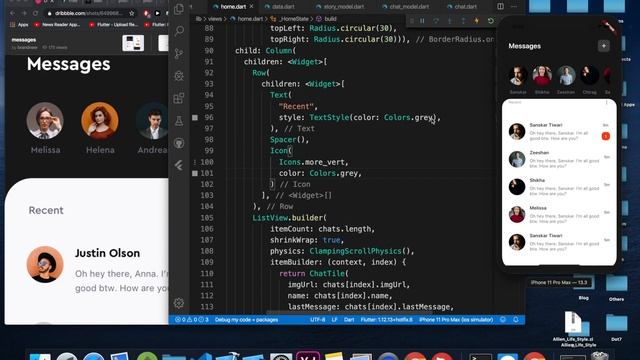This screenshot has width=640, height=360.
Task: Click the views breadcrumb segment
Action: (215, 19)
